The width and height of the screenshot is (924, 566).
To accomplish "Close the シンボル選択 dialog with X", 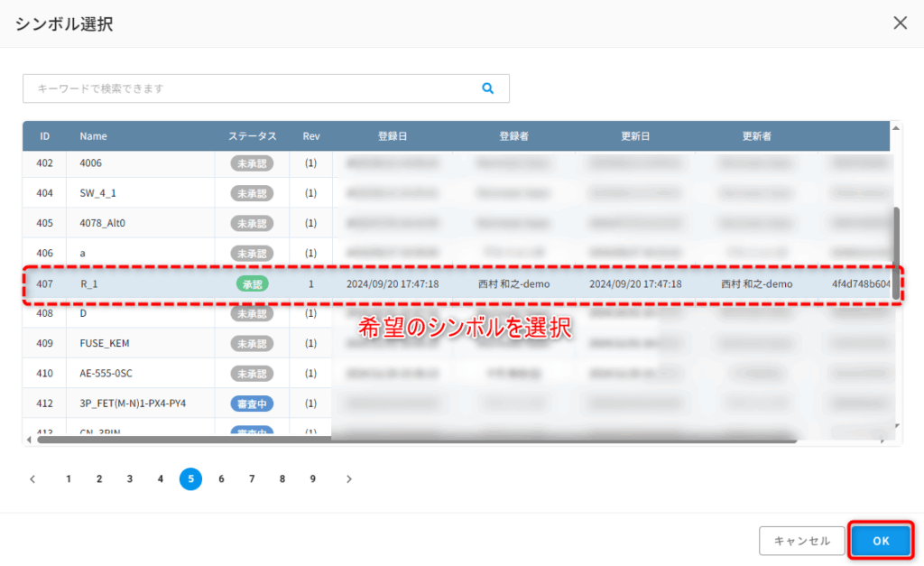I will (900, 23).
